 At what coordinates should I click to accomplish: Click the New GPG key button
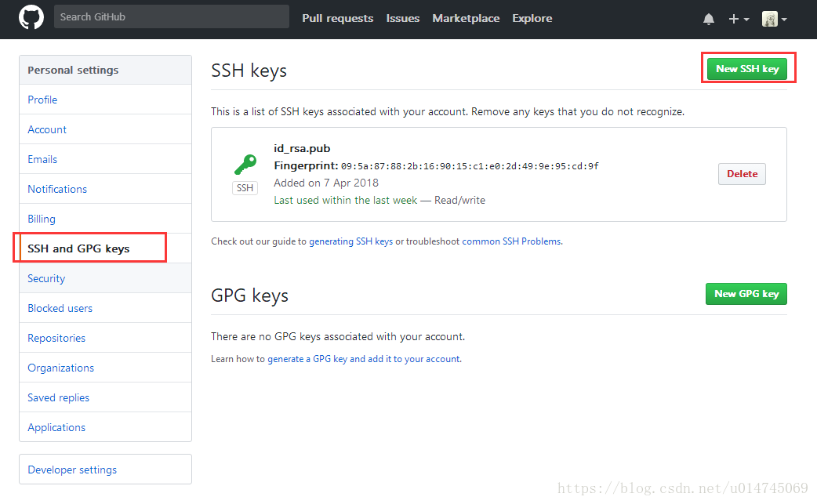coord(746,294)
